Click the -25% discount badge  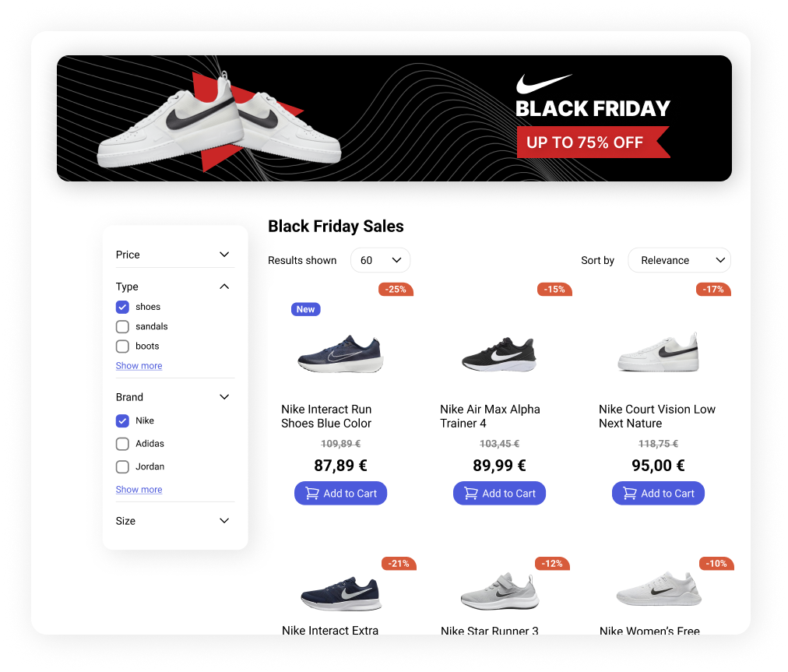(x=396, y=290)
